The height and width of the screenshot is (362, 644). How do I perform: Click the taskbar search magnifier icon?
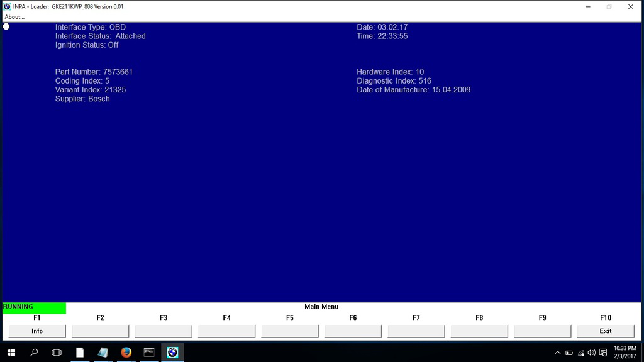tap(34, 353)
